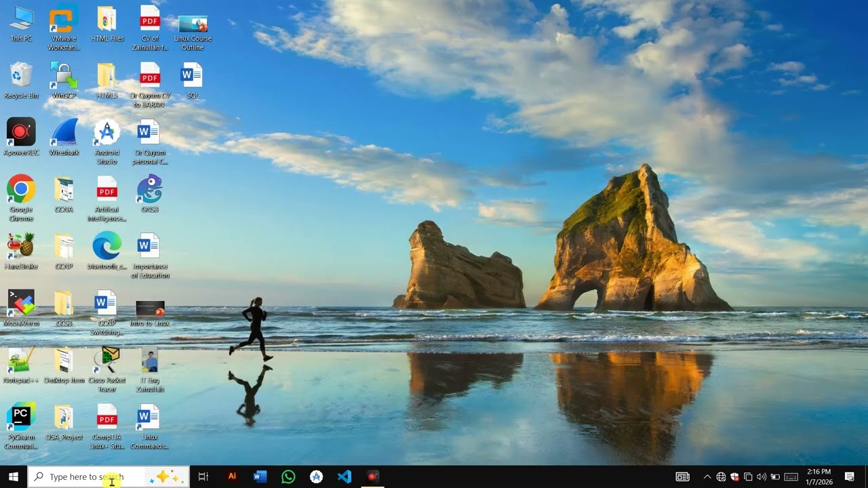Open the Windows Start menu
The height and width of the screenshot is (488, 868).
13,476
